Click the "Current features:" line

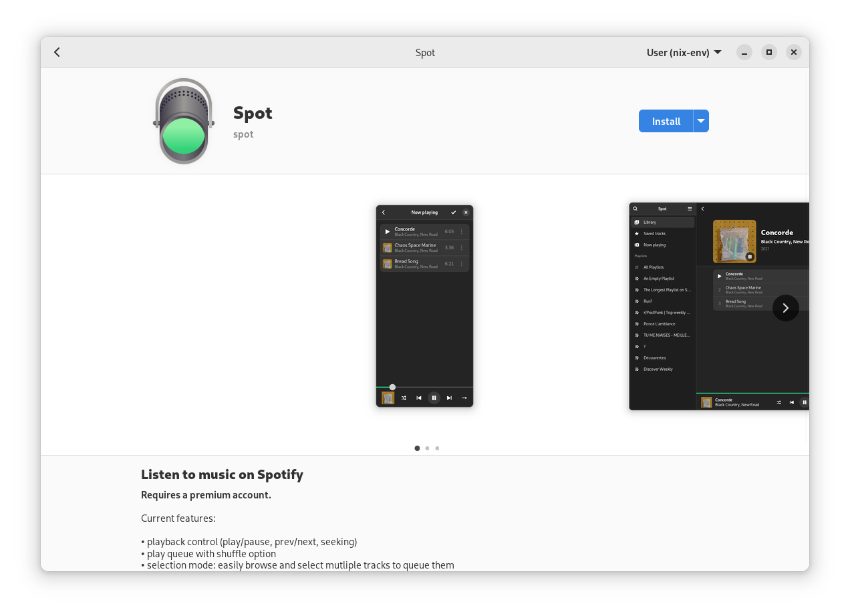(178, 518)
